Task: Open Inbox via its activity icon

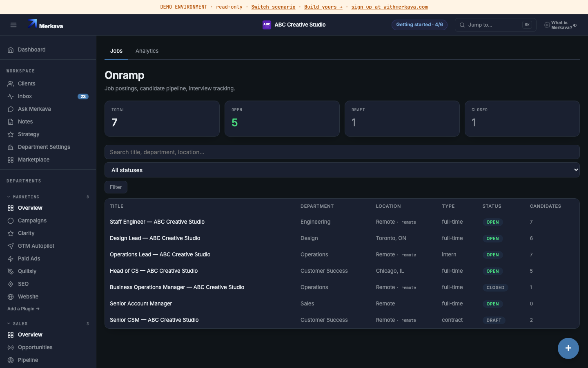Action: [11, 96]
